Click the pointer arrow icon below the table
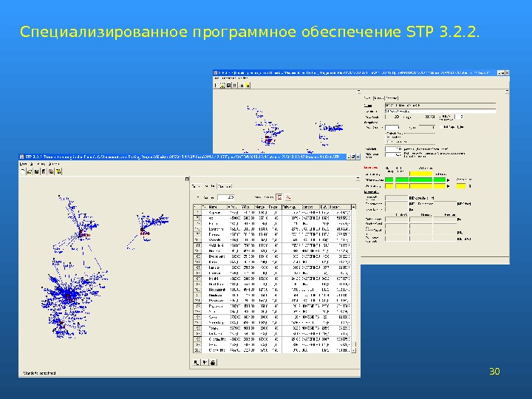The width and height of the screenshot is (532, 399). 196,362
